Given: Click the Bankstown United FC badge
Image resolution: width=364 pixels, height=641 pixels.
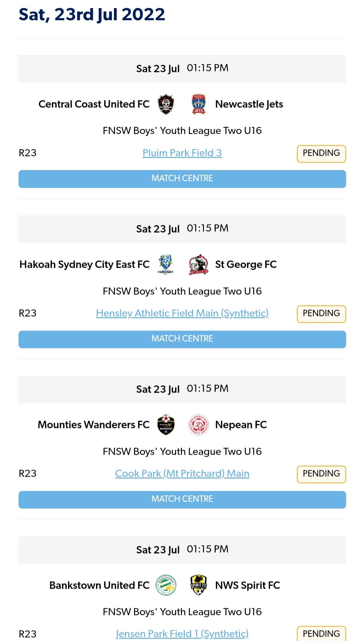Looking at the screenshot, I should 166,585.
